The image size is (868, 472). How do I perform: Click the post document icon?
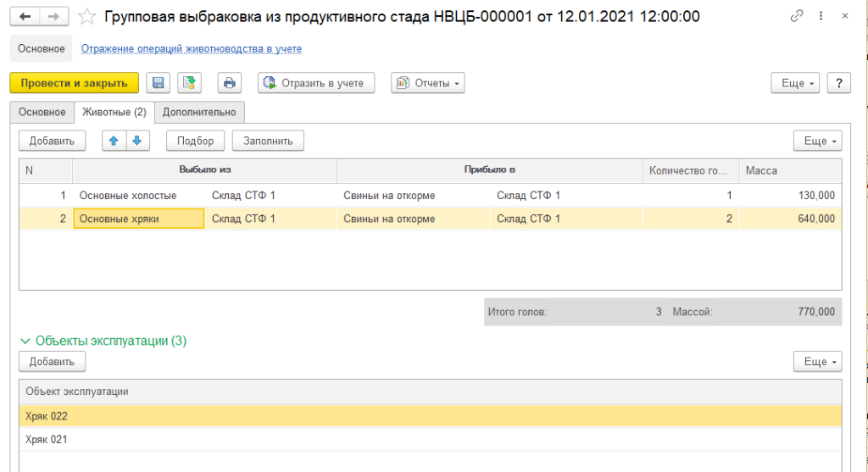pos(191,83)
